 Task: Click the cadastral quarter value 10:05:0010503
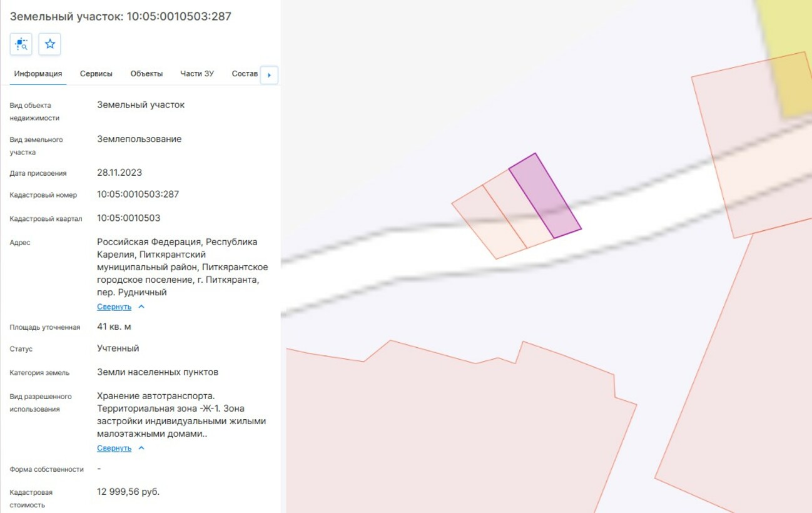pyautogui.click(x=128, y=218)
